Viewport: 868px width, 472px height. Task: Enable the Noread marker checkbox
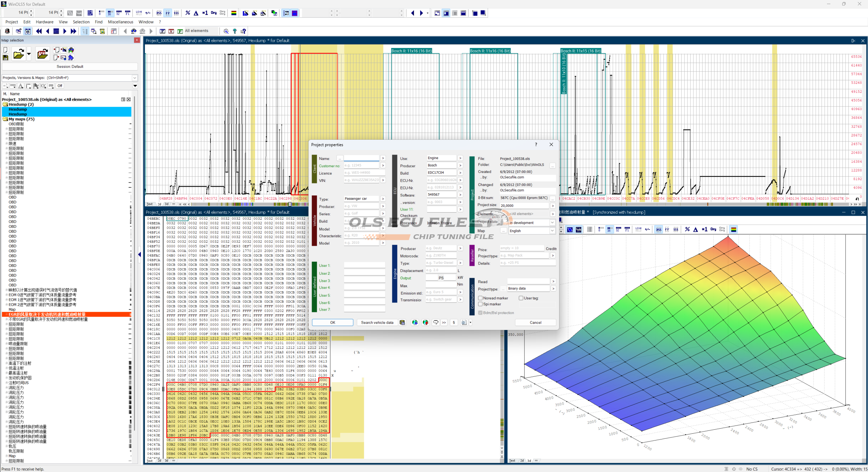[x=480, y=298]
